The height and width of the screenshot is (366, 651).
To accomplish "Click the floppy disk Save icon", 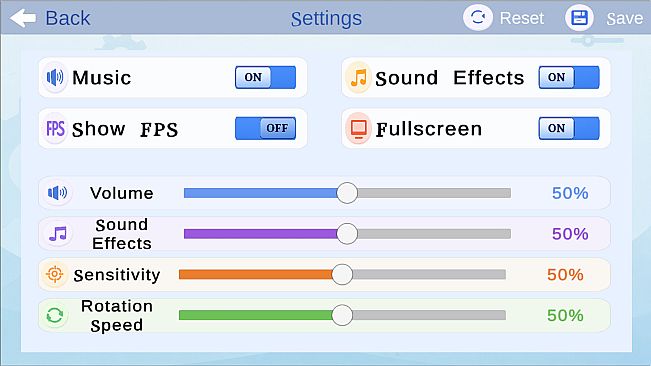I will click(579, 18).
